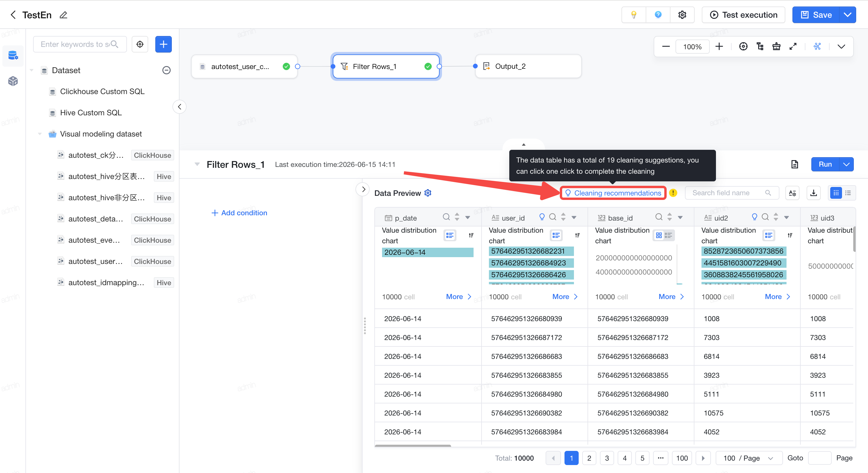Open the 100 / Page size dropdown
868x473 pixels.
click(749, 458)
